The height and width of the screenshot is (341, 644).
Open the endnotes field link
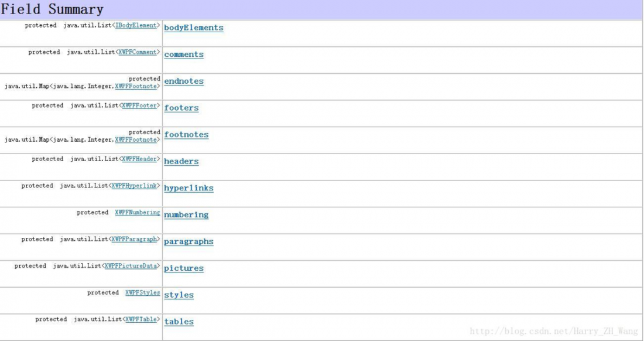coord(184,81)
